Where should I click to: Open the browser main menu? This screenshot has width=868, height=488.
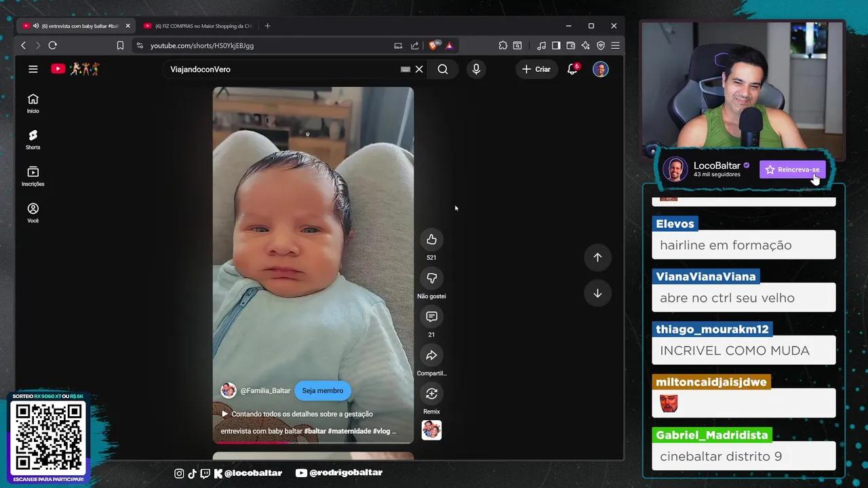[x=615, y=45]
